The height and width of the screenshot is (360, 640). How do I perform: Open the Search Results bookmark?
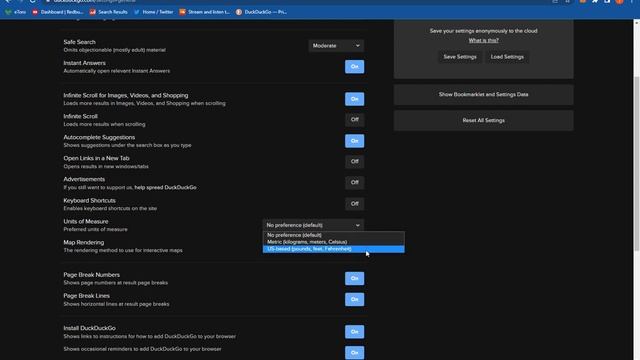point(109,12)
